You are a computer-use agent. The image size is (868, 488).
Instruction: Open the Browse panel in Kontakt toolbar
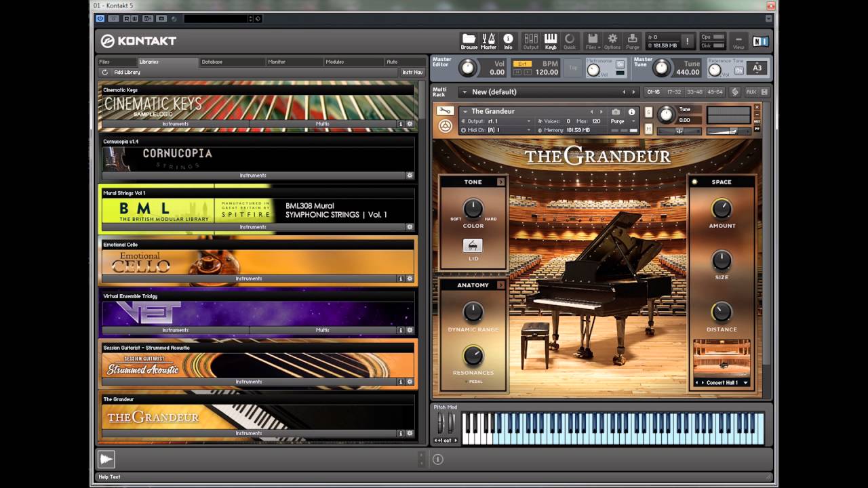(469, 41)
